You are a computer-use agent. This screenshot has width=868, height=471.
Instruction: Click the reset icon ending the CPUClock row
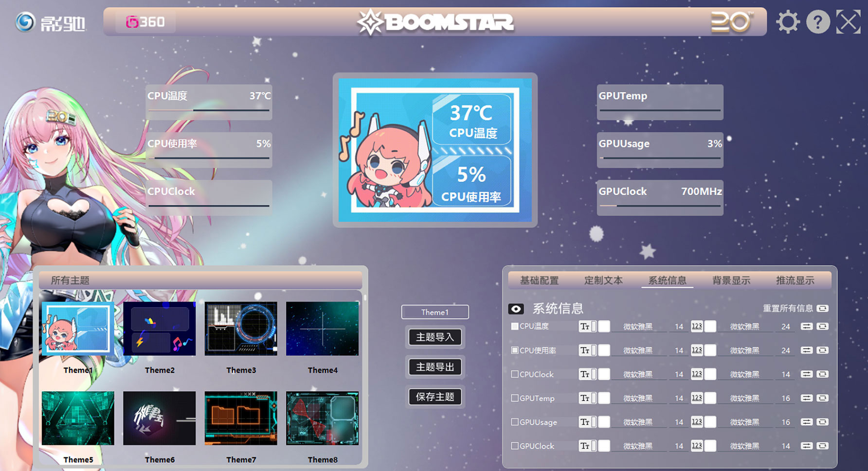[x=823, y=374]
